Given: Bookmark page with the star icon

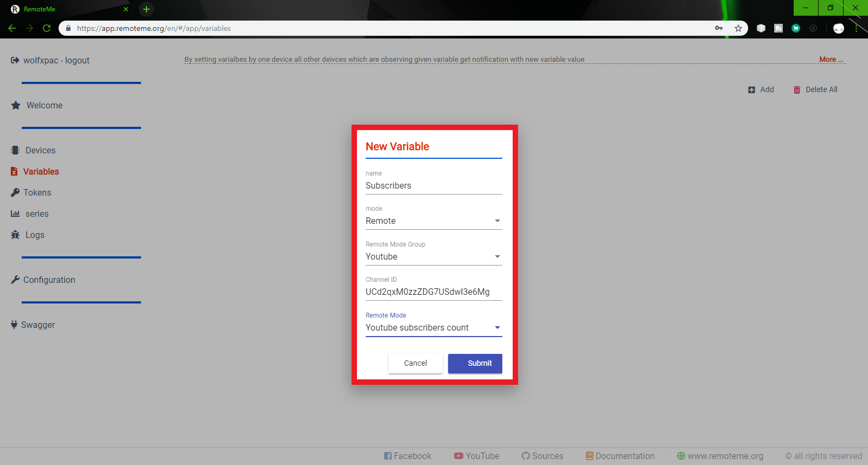Looking at the screenshot, I should tap(738, 28).
